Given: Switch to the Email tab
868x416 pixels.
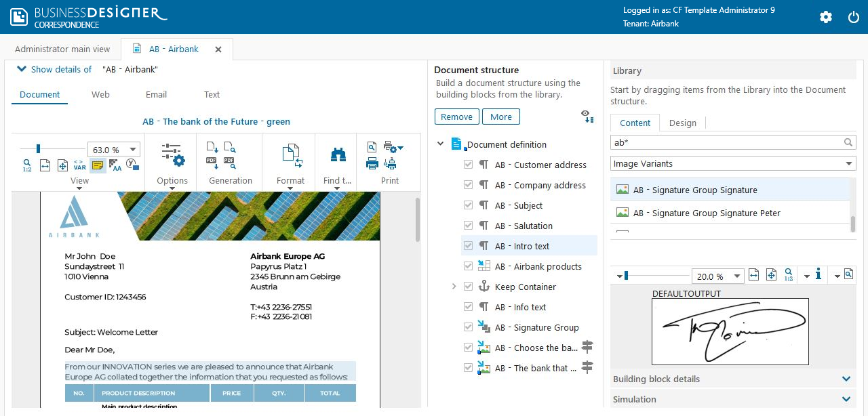Looking at the screenshot, I should click(x=156, y=95).
